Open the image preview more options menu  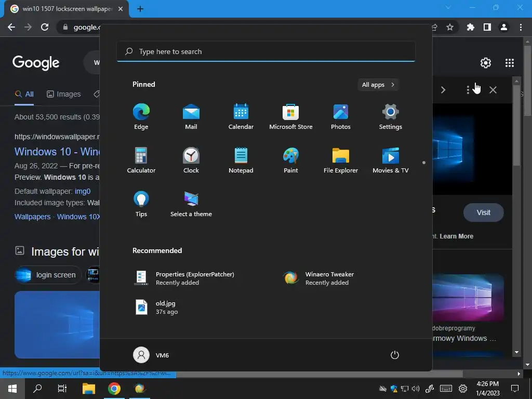pos(468,90)
